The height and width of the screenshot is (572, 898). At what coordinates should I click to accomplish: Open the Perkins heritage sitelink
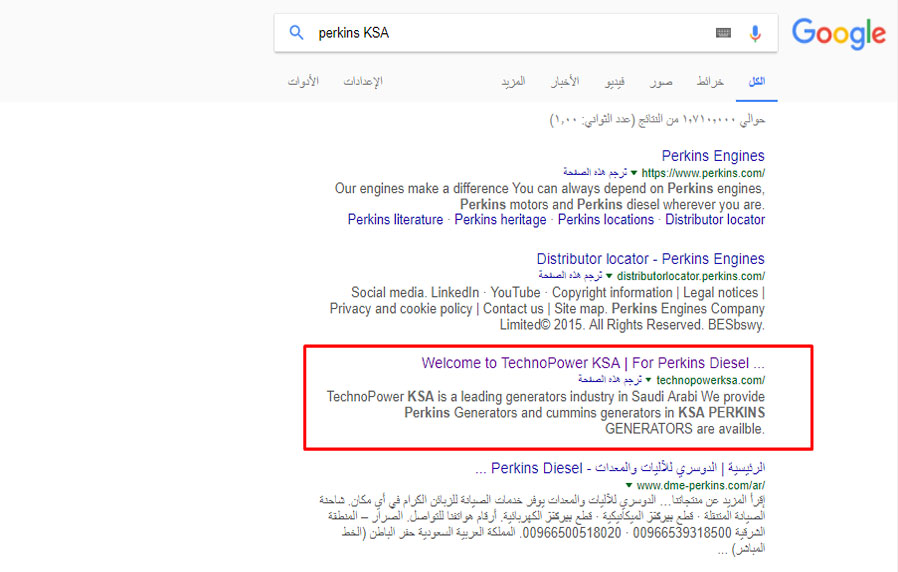pos(501,220)
